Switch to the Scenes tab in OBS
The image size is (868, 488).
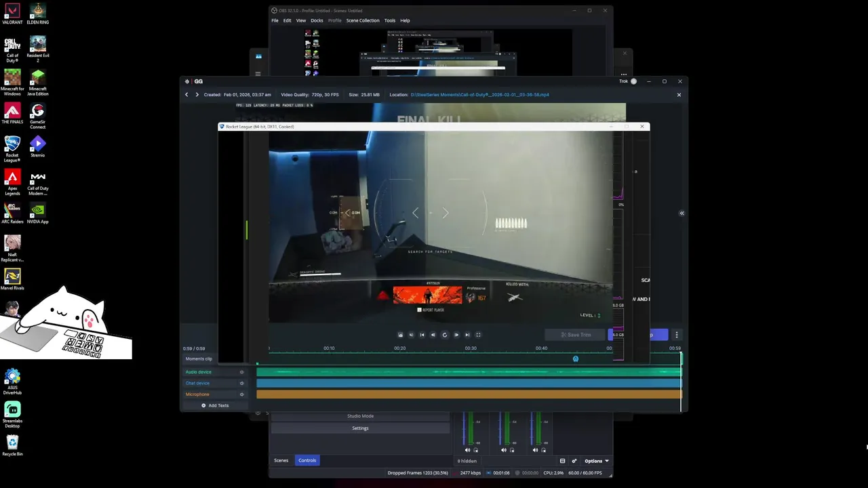coord(281,460)
